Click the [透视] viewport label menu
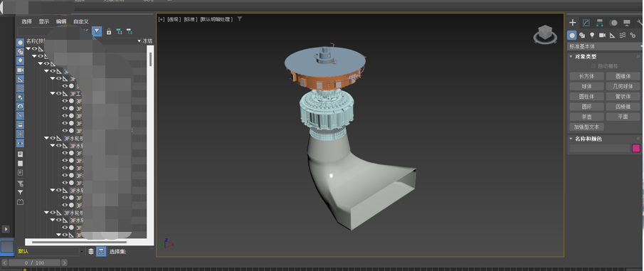 [x=174, y=19]
